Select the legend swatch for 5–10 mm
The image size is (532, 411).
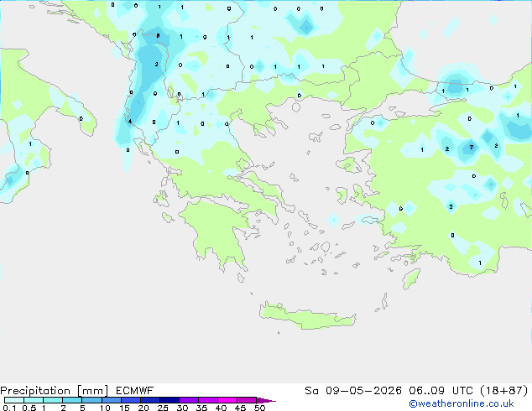click(91, 400)
